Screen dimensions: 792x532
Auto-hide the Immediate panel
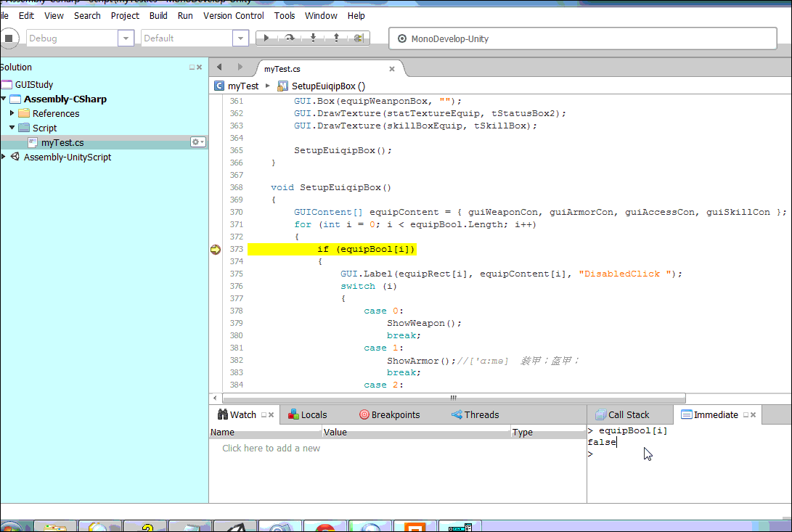click(x=746, y=415)
